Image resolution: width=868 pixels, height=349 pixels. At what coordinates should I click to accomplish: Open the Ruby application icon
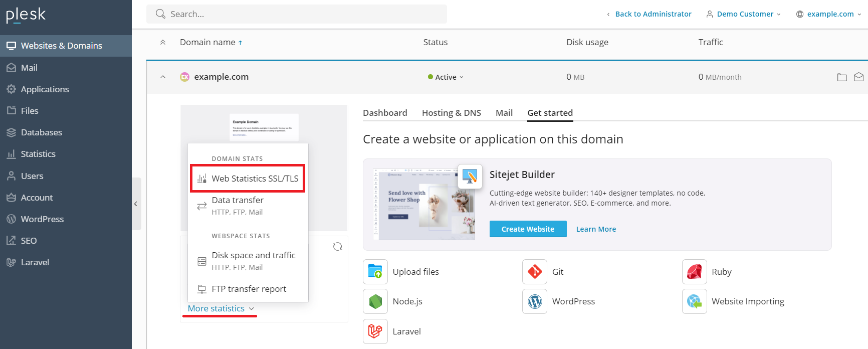[694, 272]
